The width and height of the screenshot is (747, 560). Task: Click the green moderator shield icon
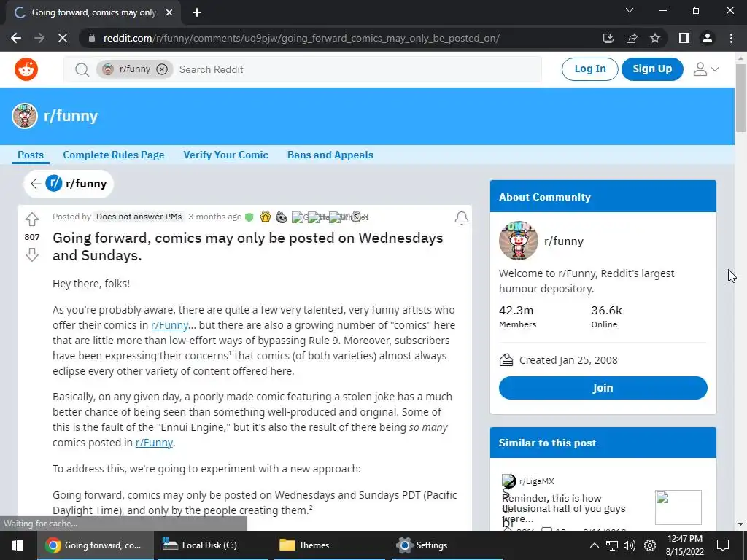249,217
